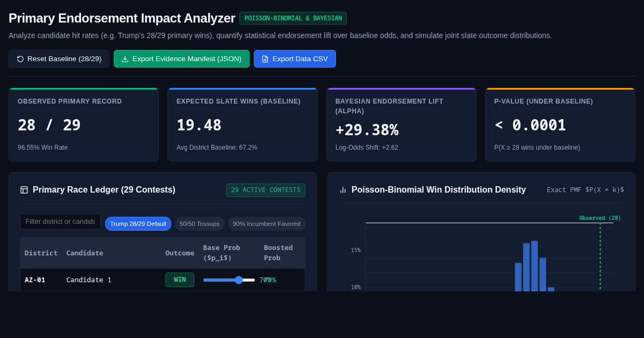This screenshot has width=644, height=338.
Task: Click Log-Odds Shift: +2.62 text
Action: (x=367, y=148)
